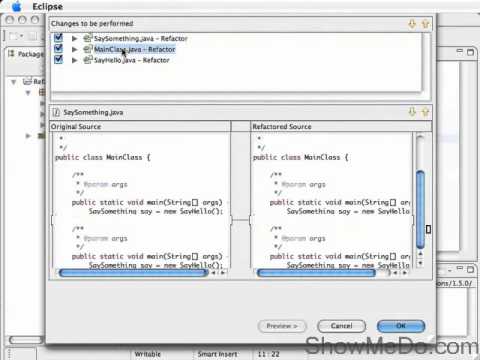Go to previous difference in SaySomething.java compare header

point(425,112)
